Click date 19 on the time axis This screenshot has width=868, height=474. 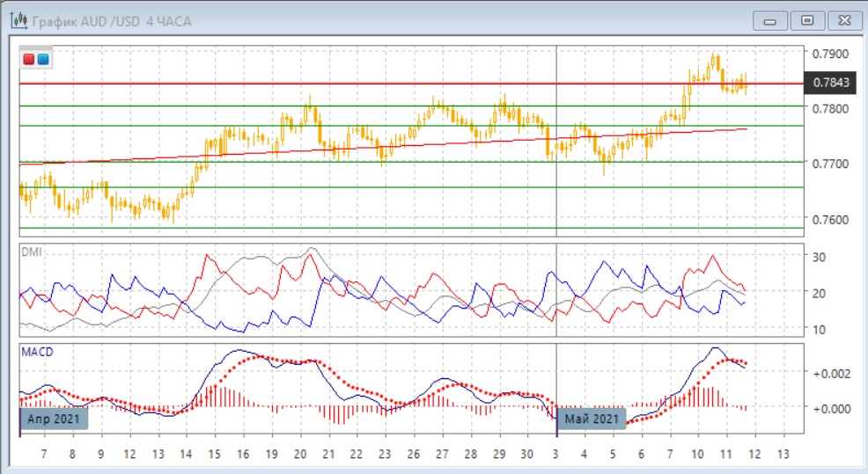273,453
